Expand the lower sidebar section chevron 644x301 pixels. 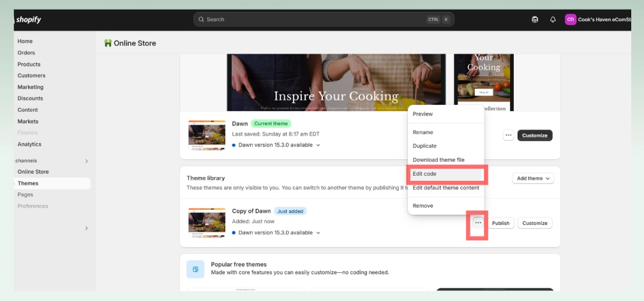pyautogui.click(x=86, y=228)
